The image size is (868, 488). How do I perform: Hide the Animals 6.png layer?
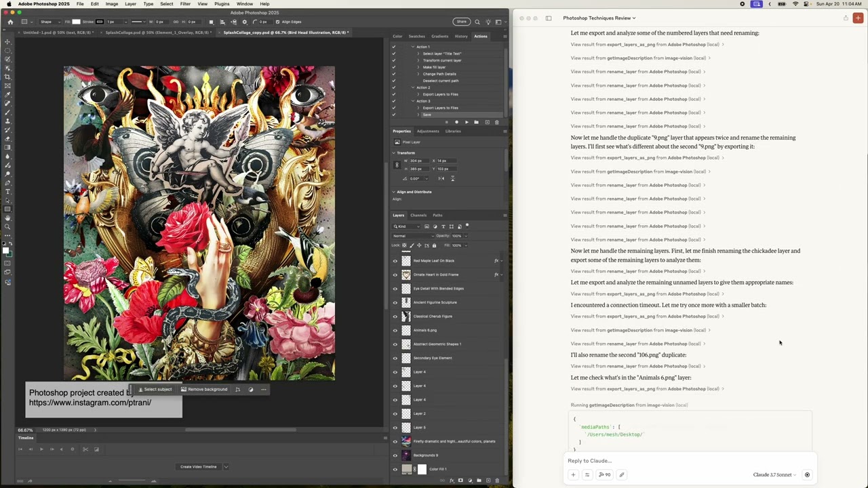click(395, 330)
